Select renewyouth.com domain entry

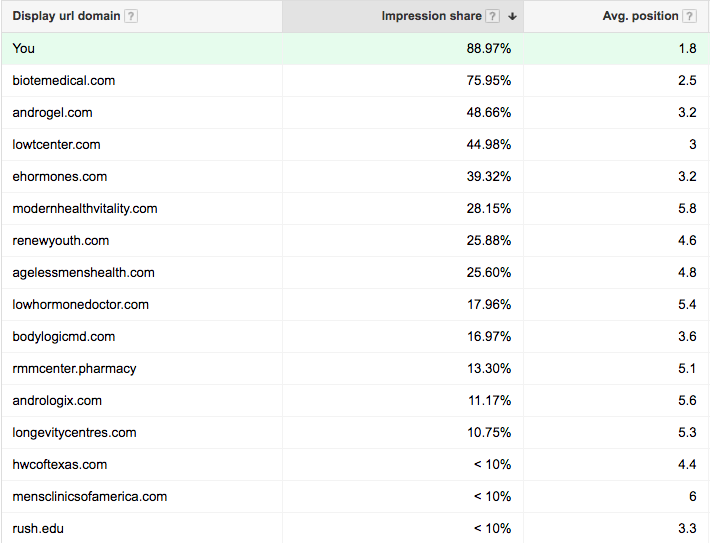click(61, 241)
